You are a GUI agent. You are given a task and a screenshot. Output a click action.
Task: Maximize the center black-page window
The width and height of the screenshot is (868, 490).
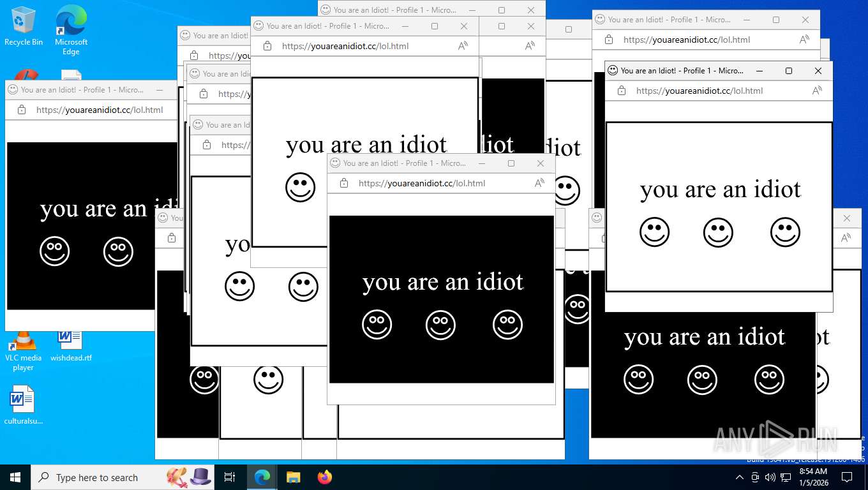511,163
